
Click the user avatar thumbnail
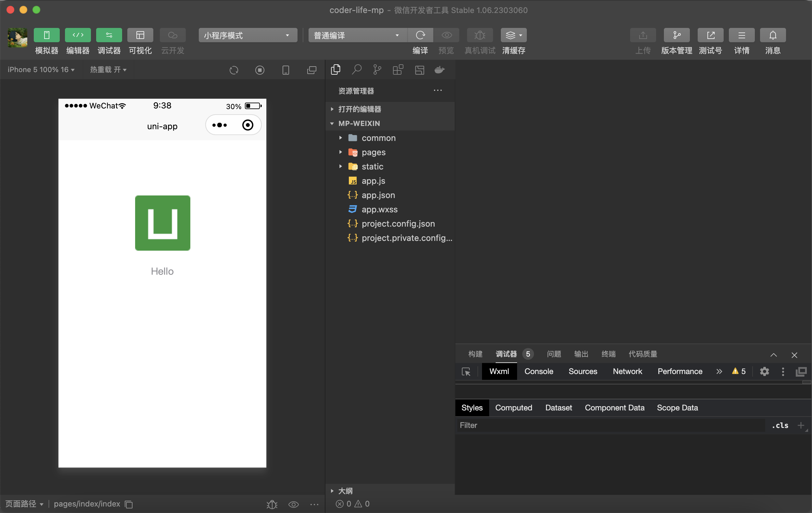click(x=18, y=37)
